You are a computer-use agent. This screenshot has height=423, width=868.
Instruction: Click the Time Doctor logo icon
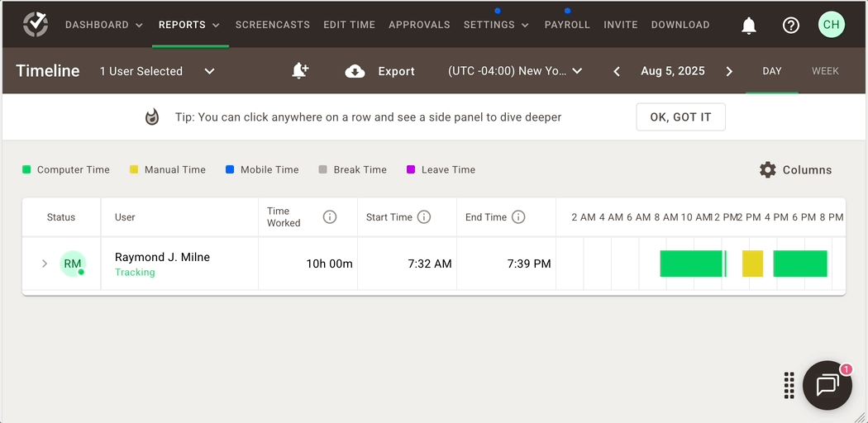click(36, 24)
